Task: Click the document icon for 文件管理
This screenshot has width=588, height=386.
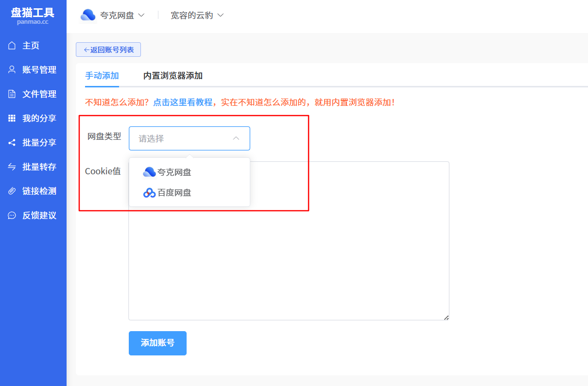Action: 12,94
